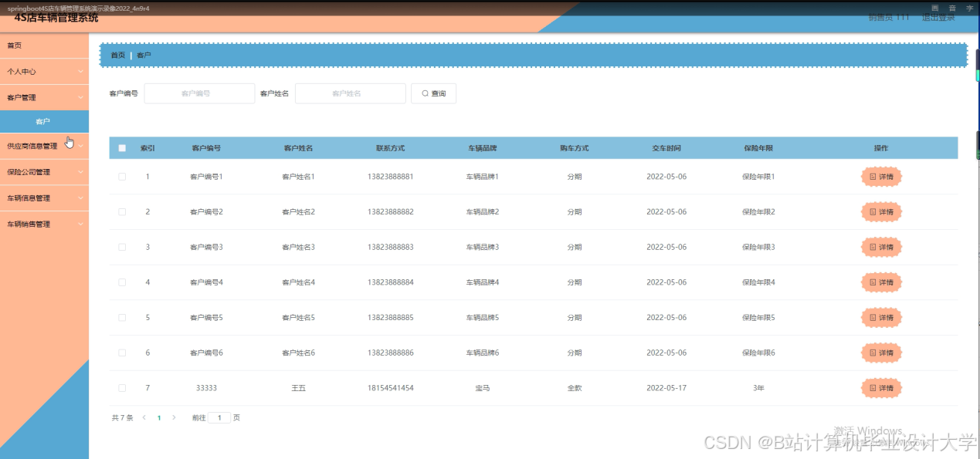
Task: Open 个人中心 in the sidebar
Action: [x=44, y=71]
